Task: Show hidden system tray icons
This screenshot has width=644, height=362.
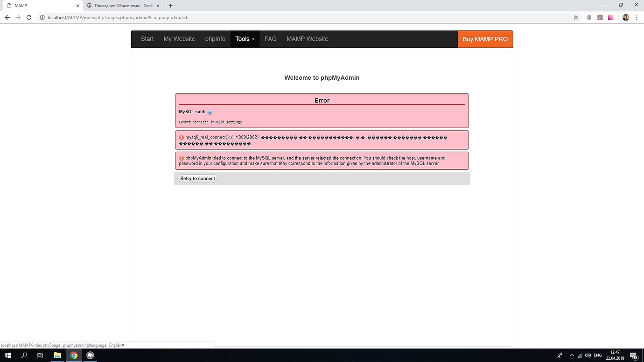Action: pyautogui.click(x=572, y=355)
